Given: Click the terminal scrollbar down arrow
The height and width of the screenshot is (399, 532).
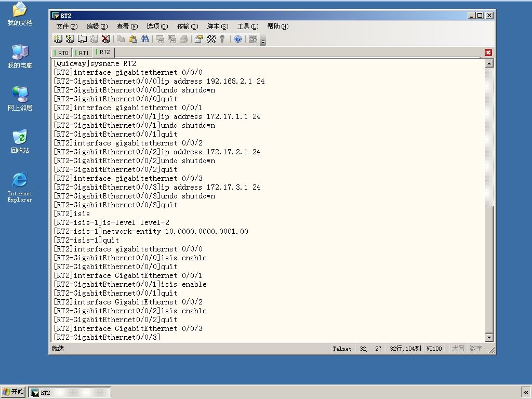Looking at the screenshot, I should (489, 337).
